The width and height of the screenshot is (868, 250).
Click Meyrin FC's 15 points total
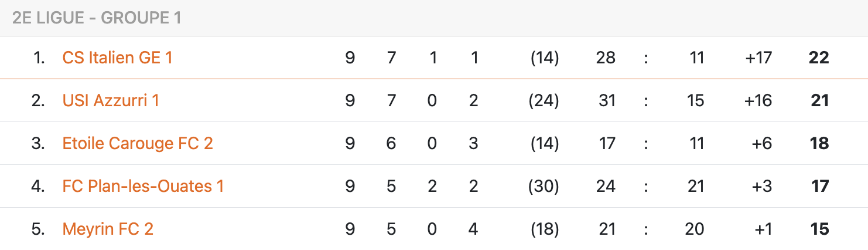(x=819, y=229)
